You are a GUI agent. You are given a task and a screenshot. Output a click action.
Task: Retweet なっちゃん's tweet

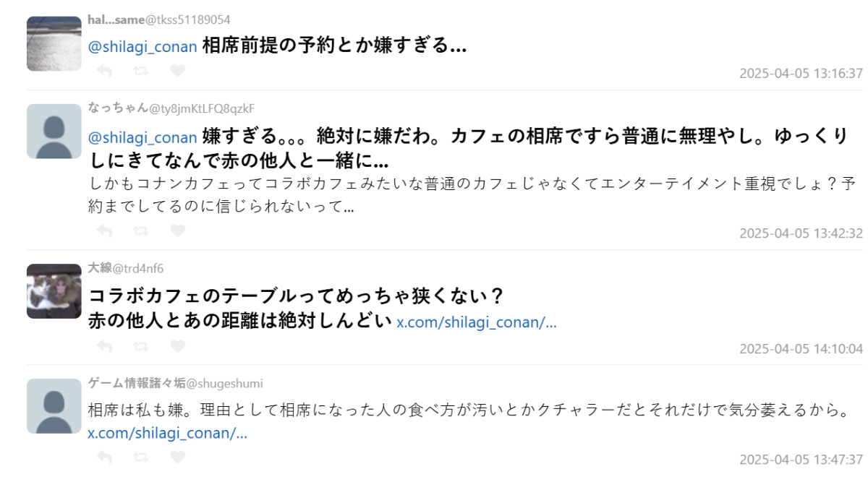click(141, 231)
